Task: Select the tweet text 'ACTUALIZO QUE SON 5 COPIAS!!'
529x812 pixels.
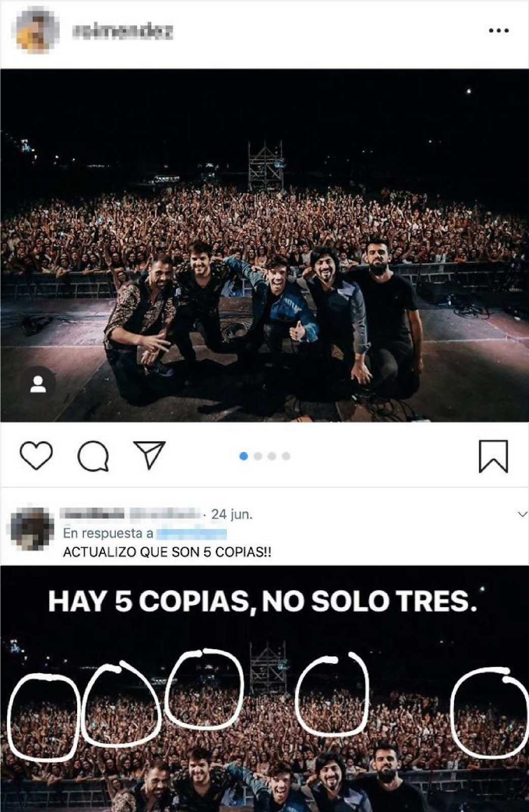Action: coord(167,552)
